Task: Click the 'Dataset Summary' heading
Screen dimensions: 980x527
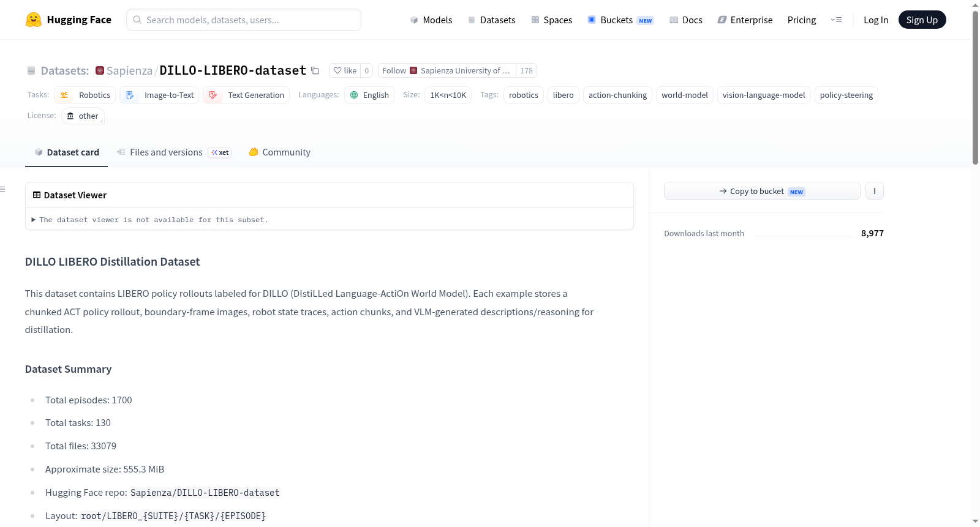Action: (68, 369)
